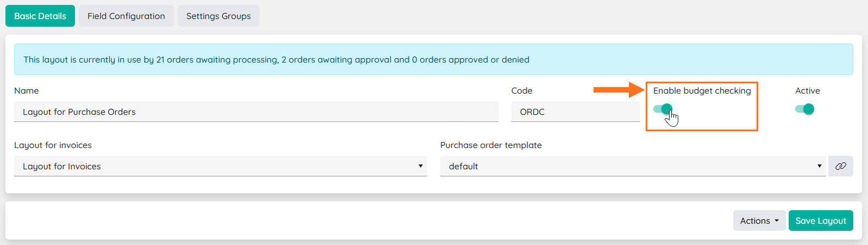Click the 'Enable budget checking' label text
The width and height of the screenshot is (868, 245).
702,91
